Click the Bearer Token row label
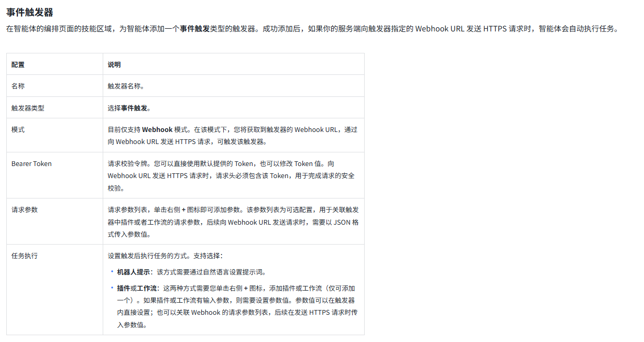 (x=31, y=163)
